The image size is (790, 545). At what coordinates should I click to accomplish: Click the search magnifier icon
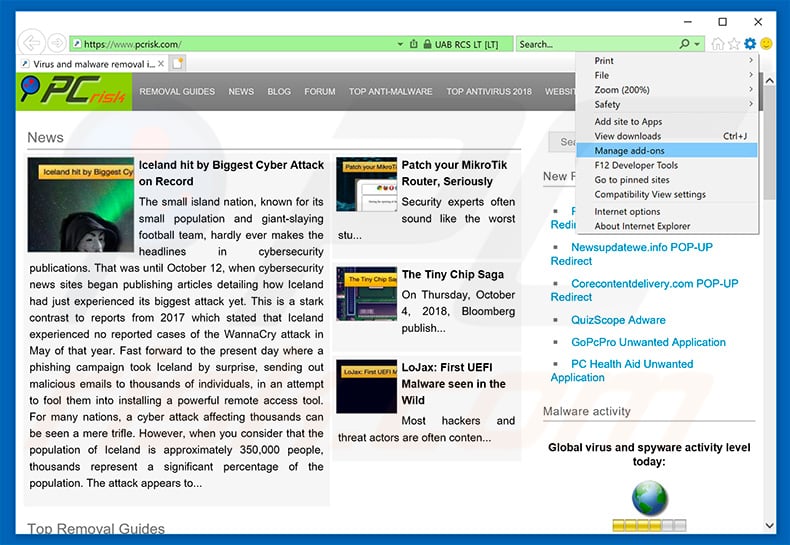(684, 44)
